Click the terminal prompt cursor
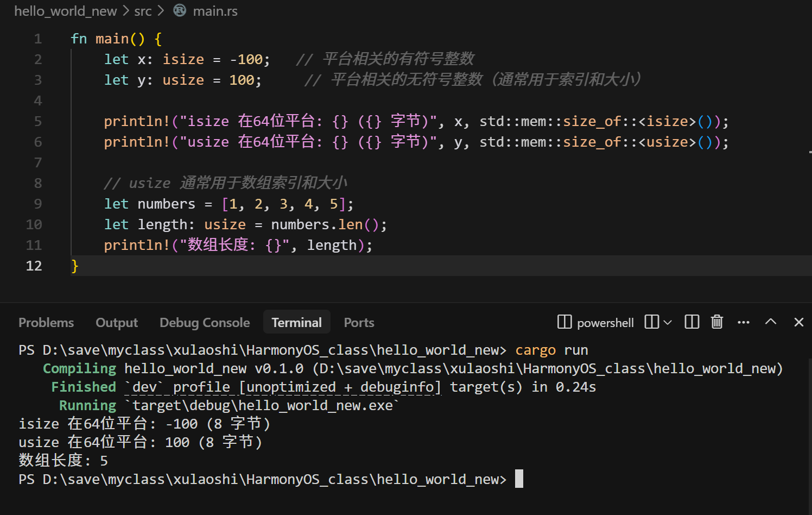 click(519, 479)
